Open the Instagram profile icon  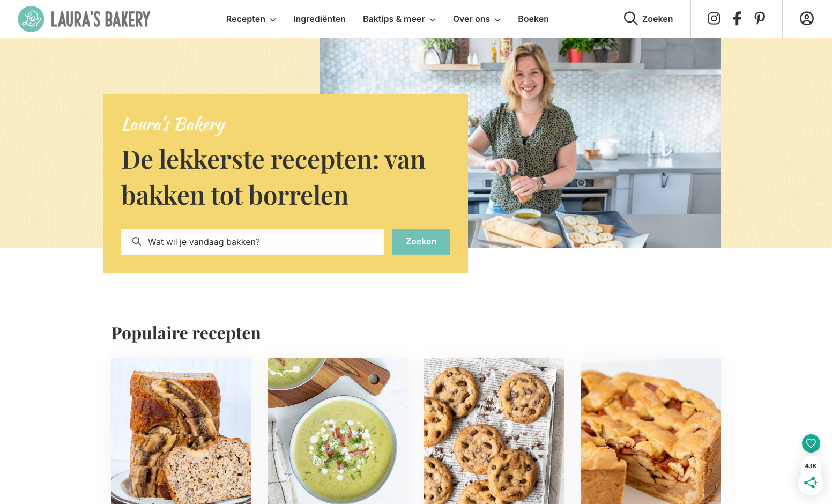[714, 19]
